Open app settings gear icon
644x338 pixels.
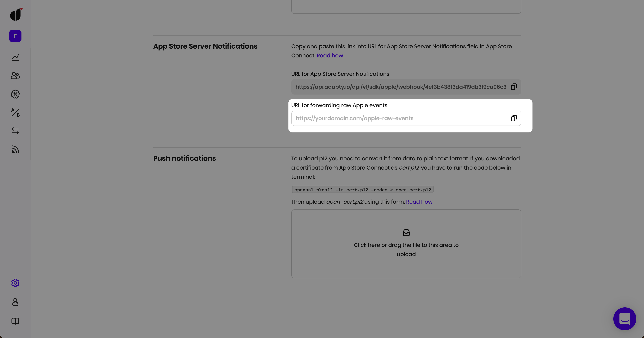[15, 283]
